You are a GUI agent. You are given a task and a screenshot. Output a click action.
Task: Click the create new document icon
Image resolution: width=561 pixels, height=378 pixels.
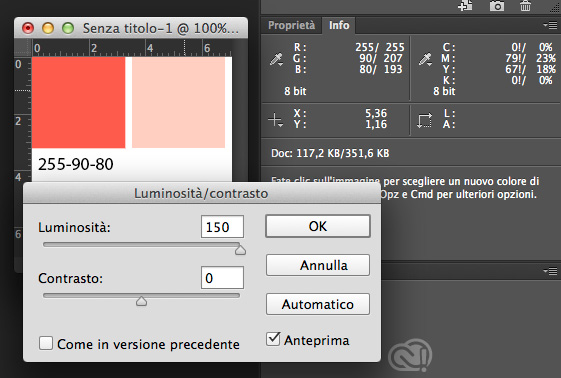pyautogui.click(x=465, y=6)
